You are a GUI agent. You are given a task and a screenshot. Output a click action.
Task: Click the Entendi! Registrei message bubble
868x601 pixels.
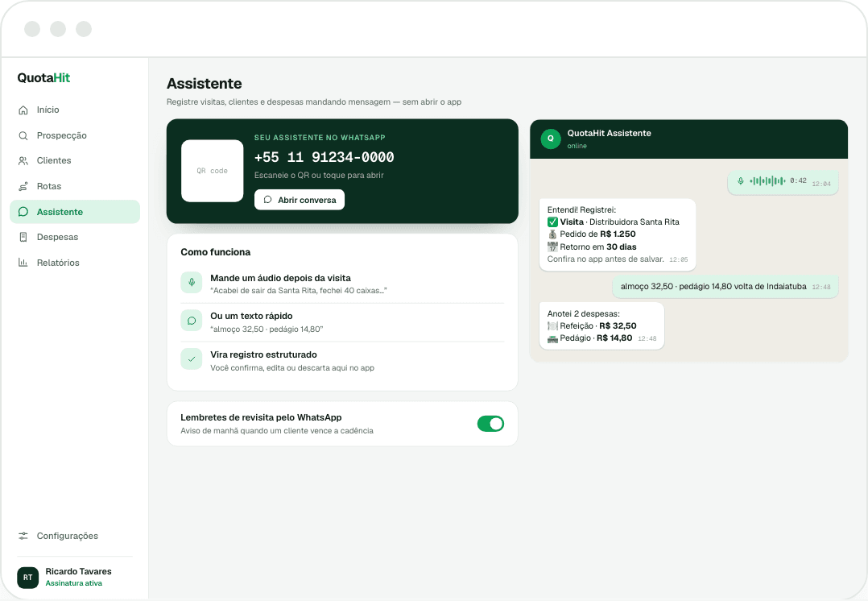click(618, 235)
